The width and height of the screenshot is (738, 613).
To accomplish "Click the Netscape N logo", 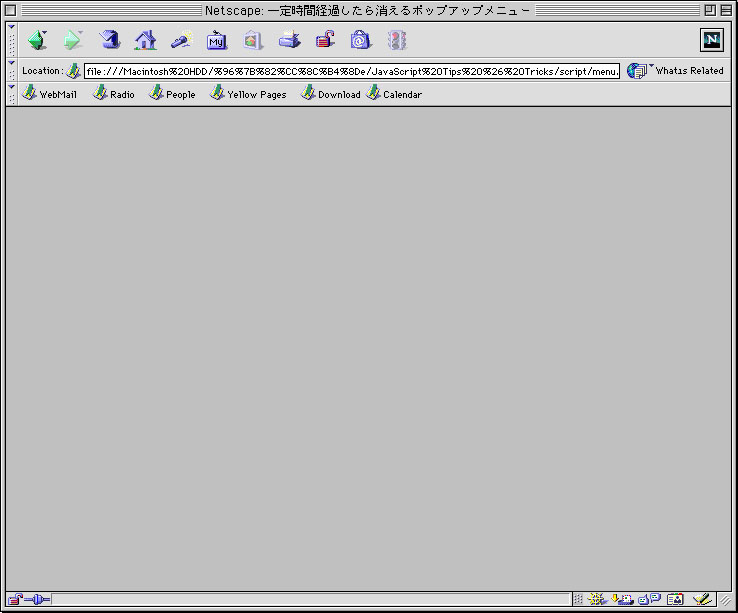I will point(711,40).
